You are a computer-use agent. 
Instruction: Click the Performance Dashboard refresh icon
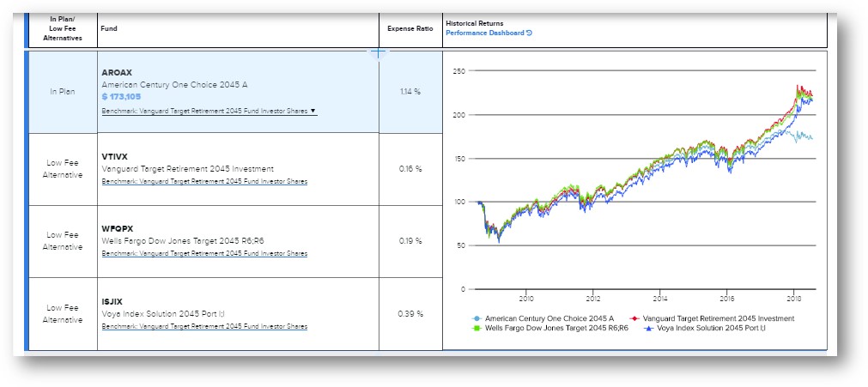tap(530, 33)
